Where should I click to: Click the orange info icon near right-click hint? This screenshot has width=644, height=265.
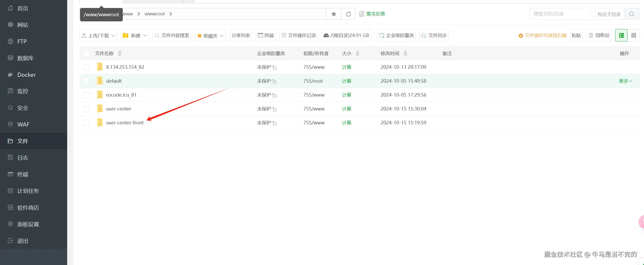(521, 36)
